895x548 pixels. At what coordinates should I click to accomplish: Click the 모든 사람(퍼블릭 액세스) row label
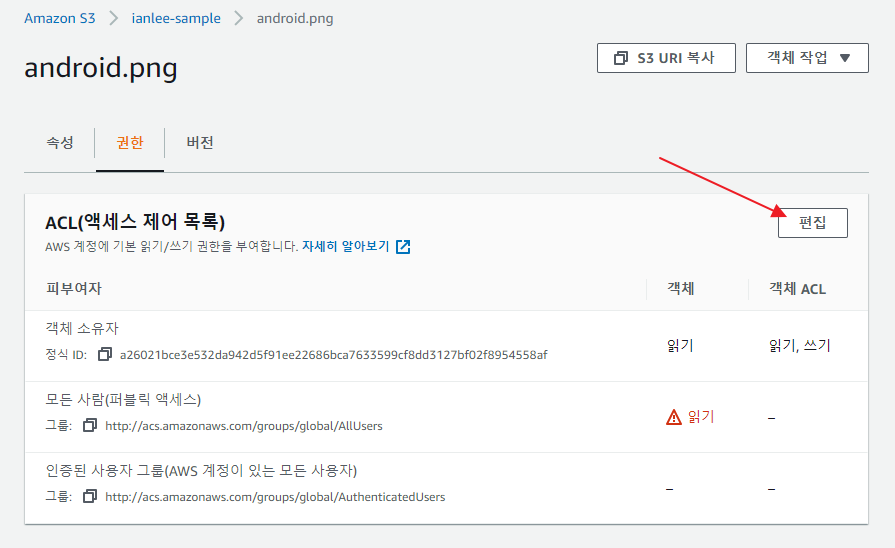point(123,399)
